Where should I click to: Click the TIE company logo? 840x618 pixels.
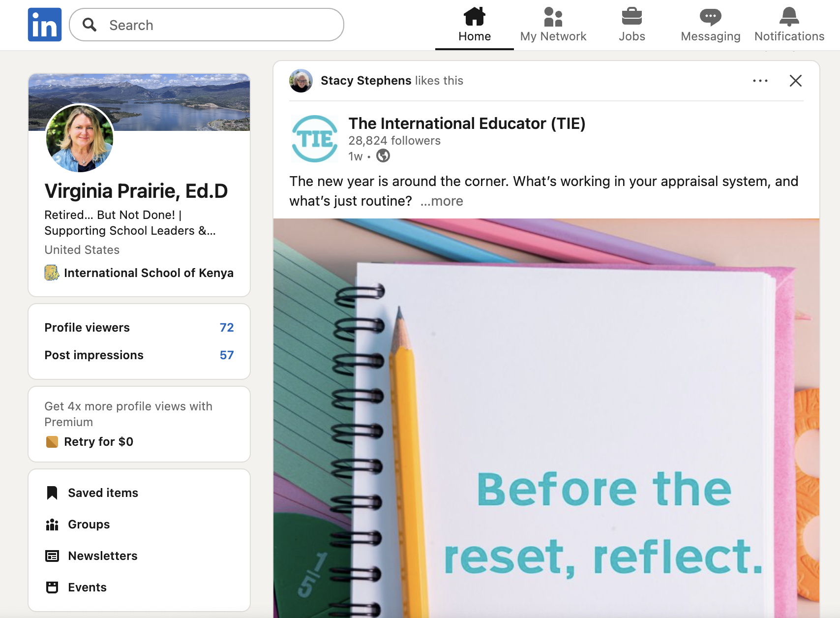(x=315, y=139)
